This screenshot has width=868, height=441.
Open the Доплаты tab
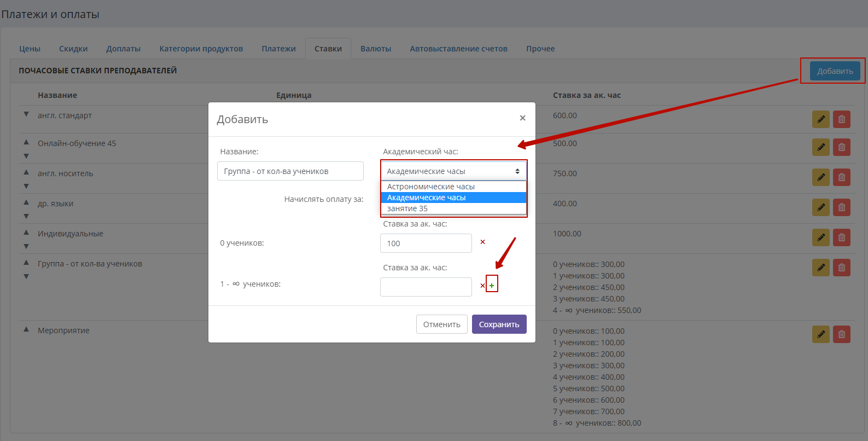(x=124, y=49)
